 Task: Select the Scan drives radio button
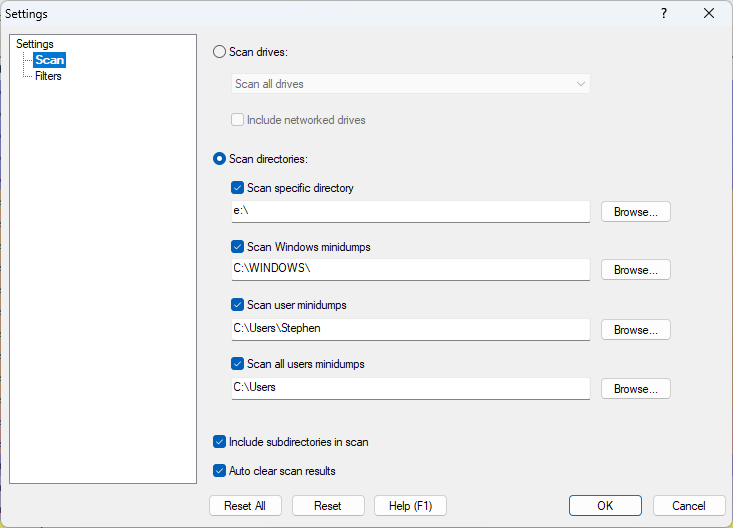coord(219,51)
